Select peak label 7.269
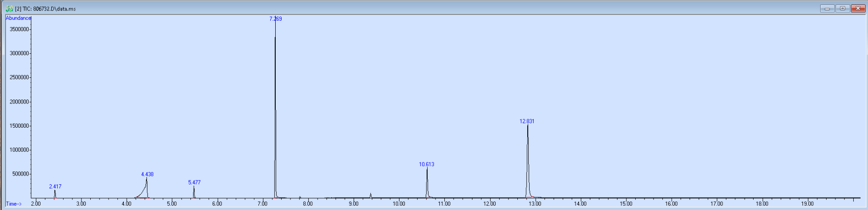This screenshot has height=210, width=868. coord(276,19)
